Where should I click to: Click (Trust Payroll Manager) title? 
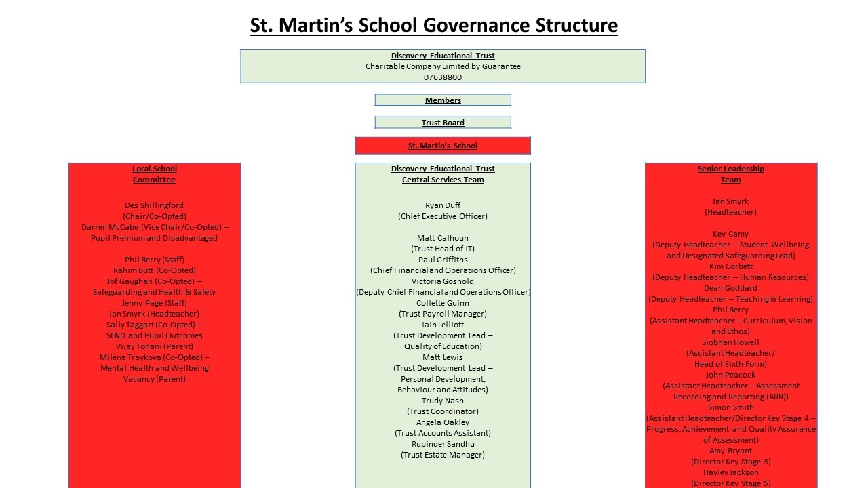pos(443,314)
